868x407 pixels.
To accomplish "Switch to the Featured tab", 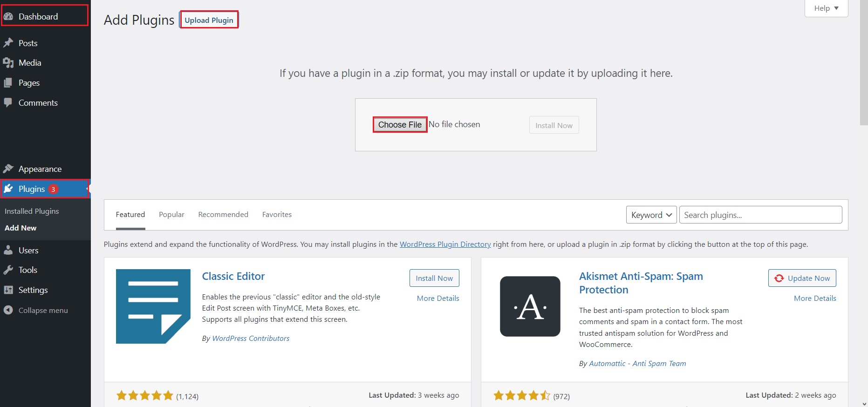I will pyautogui.click(x=130, y=215).
